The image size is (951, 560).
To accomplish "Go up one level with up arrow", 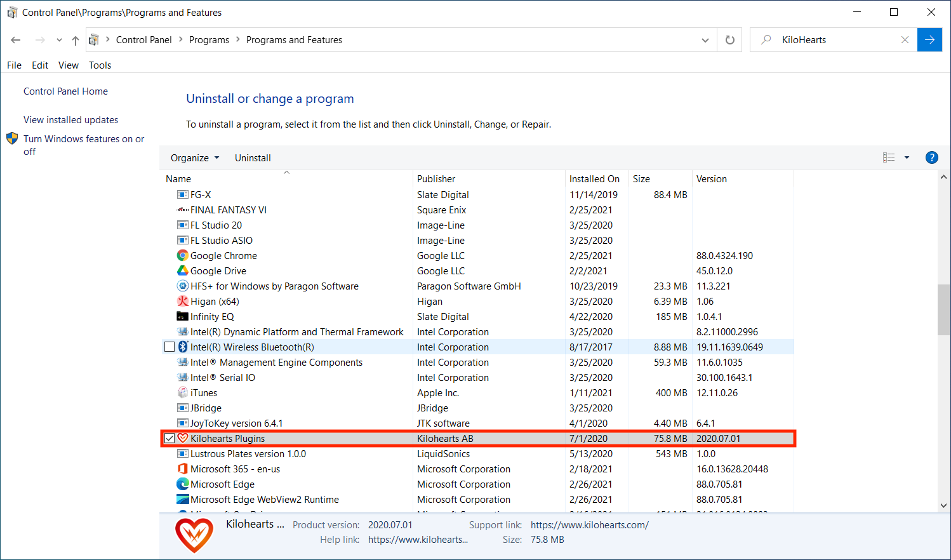I will 76,40.
